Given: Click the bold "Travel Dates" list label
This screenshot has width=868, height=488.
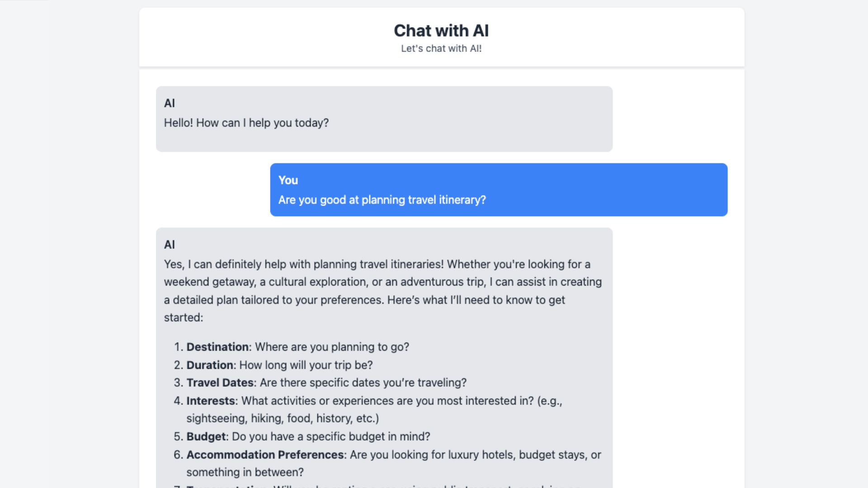Looking at the screenshot, I should click(x=220, y=383).
